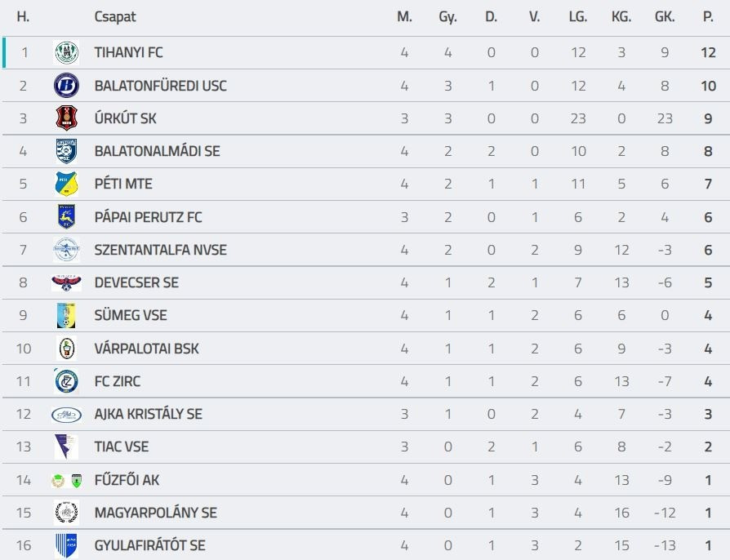
Task: Click the Pápai Perutz FC blue crest
Action: pos(66,217)
